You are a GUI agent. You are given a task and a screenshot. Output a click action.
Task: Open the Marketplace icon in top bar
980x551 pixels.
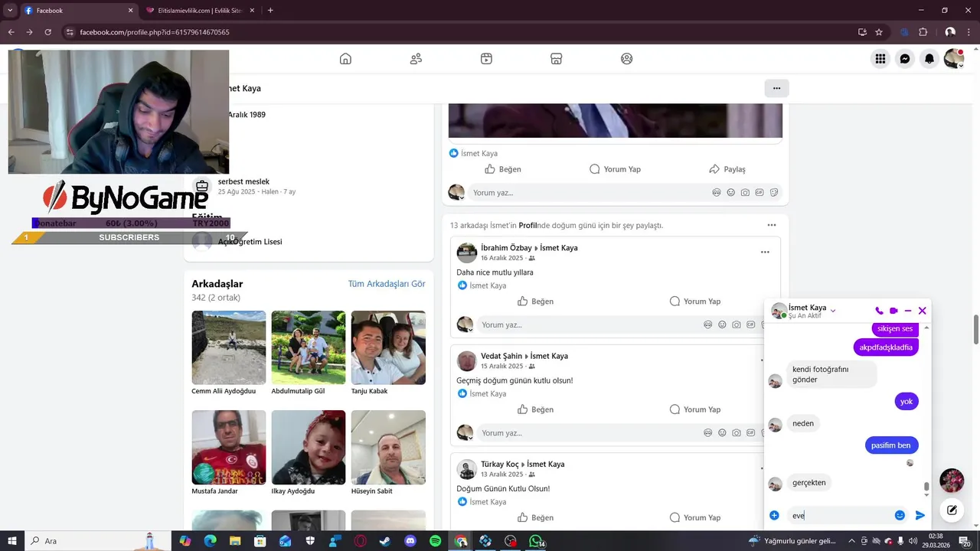click(x=557, y=59)
